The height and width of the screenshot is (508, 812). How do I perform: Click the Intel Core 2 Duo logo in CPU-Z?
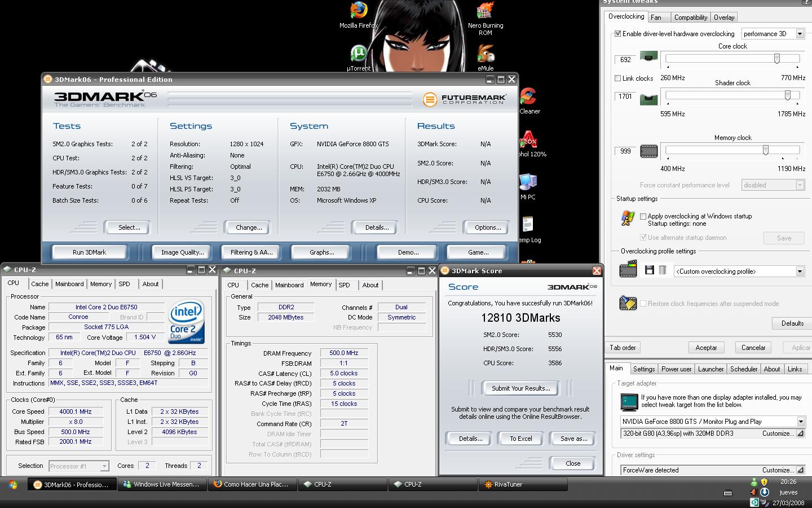tap(187, 322)
